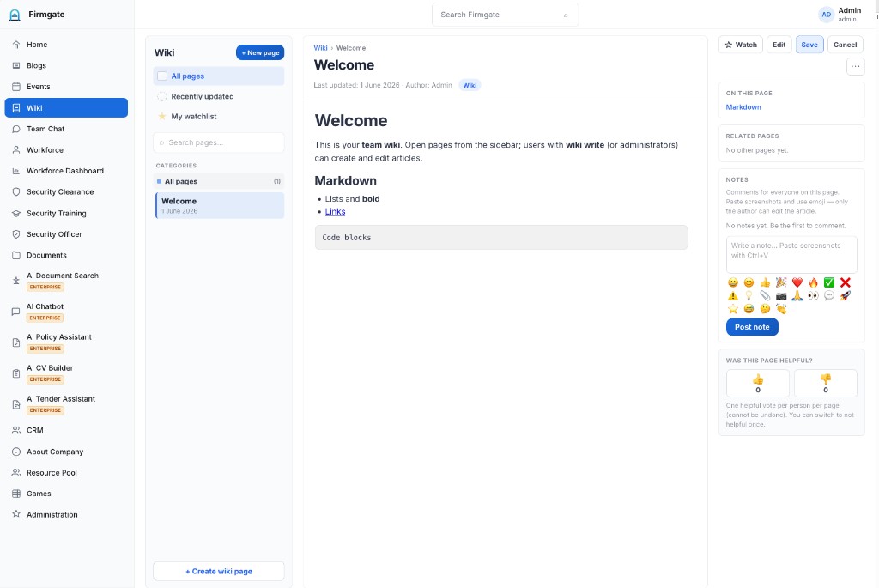
Task: Insert the red cross mark emoji
Action: [x=846, y=282]
